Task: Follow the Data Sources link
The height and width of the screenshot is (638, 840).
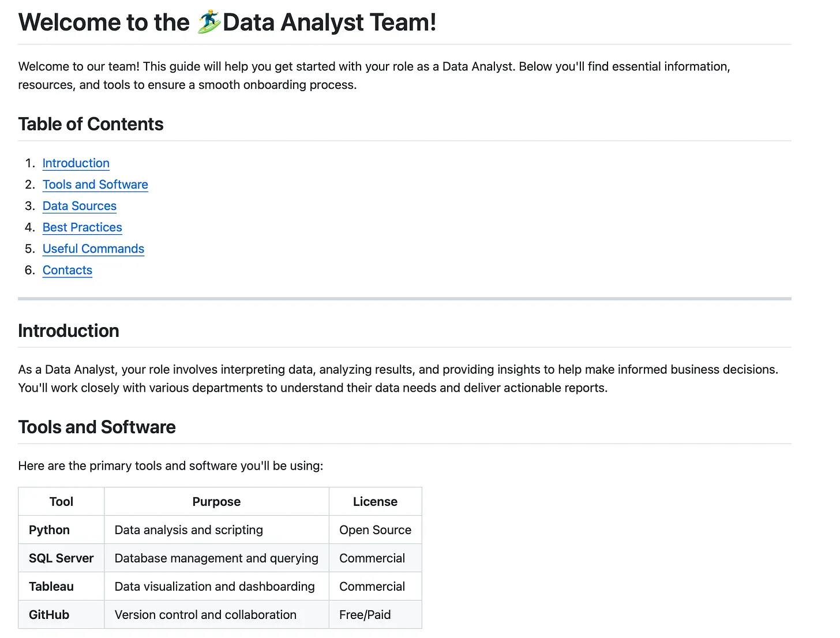Action: [x=80, y=206]
